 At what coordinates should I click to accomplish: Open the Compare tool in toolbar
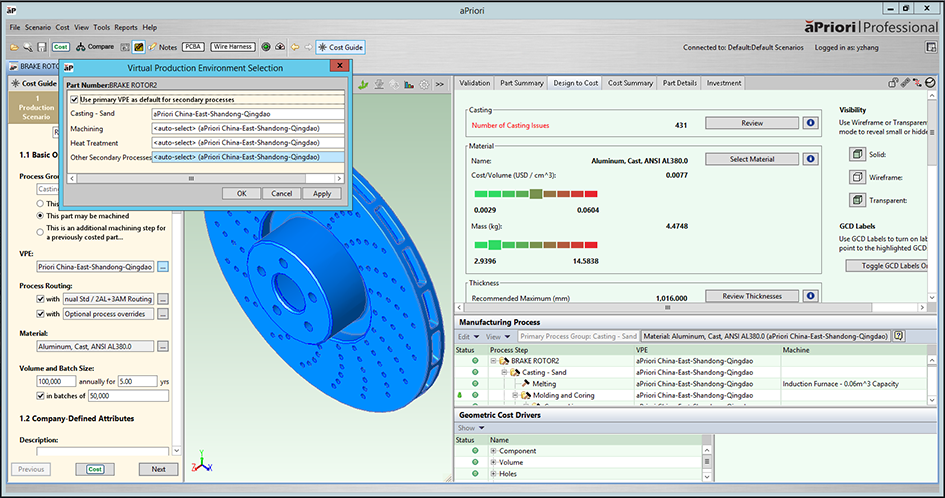(95, 47)
